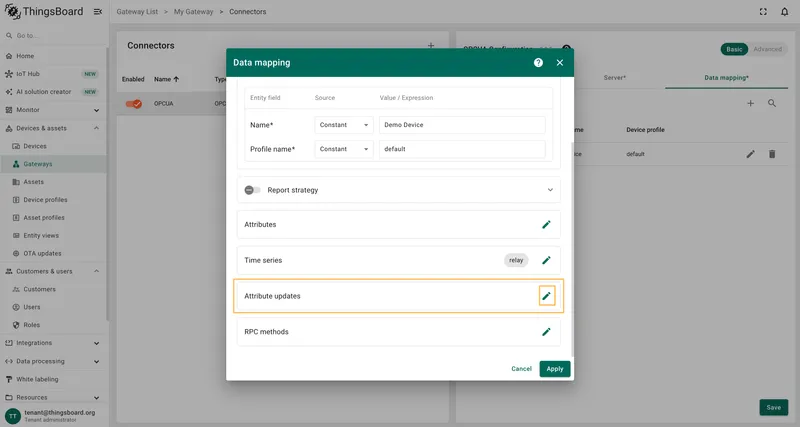The image size is (800, 427).
Task: Open AI solution creator item
Action: [x=54, y=92]
